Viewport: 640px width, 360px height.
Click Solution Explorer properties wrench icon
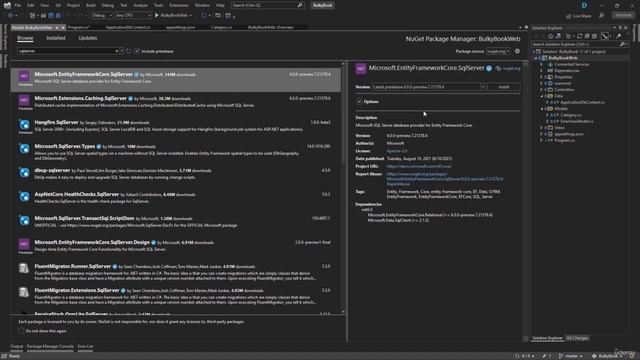[x=619, y=36]
